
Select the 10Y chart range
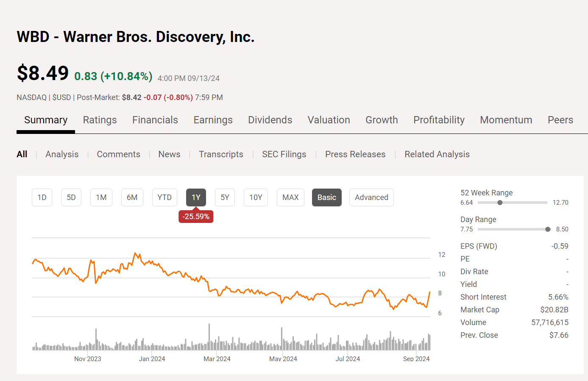tap(256, 197)
